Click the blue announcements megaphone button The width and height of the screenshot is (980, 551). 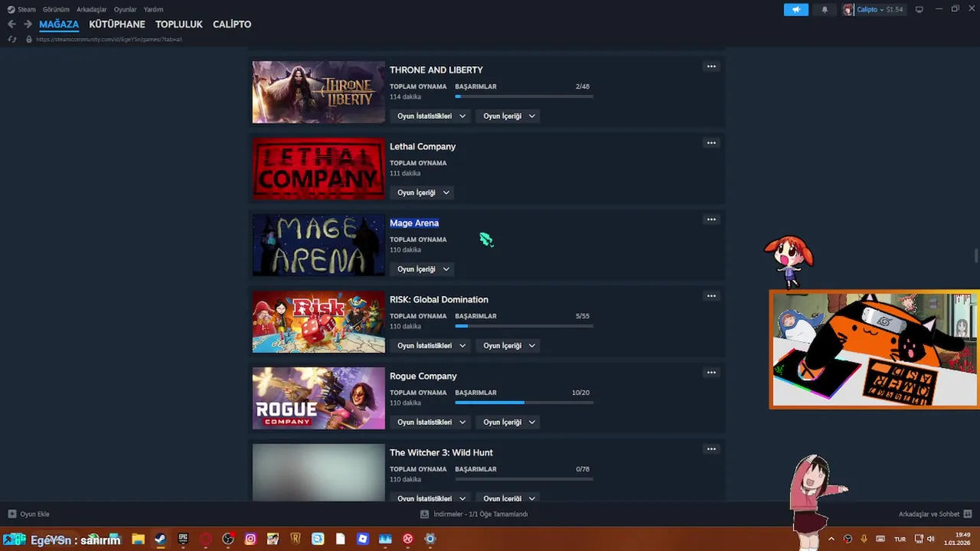(x=795, y=9)
